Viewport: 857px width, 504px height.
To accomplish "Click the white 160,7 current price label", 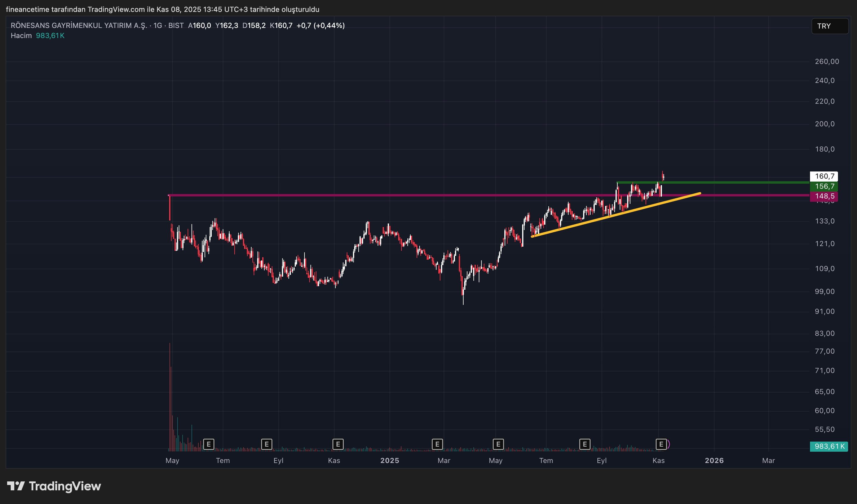I will click(824, 176).
